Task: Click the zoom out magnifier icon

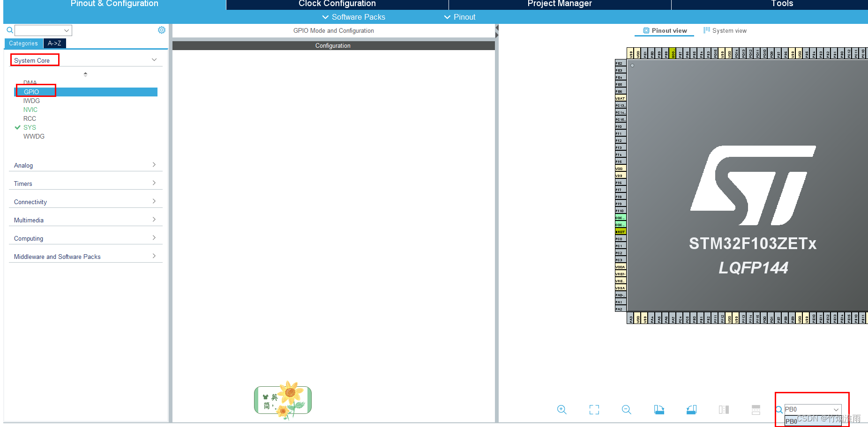Action: tap(626, 410)
